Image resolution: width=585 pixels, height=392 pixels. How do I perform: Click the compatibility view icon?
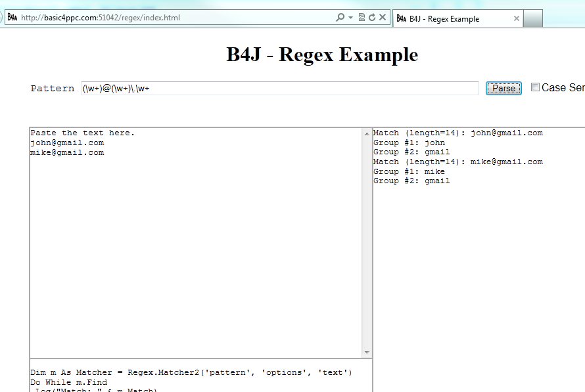[362, 18]
